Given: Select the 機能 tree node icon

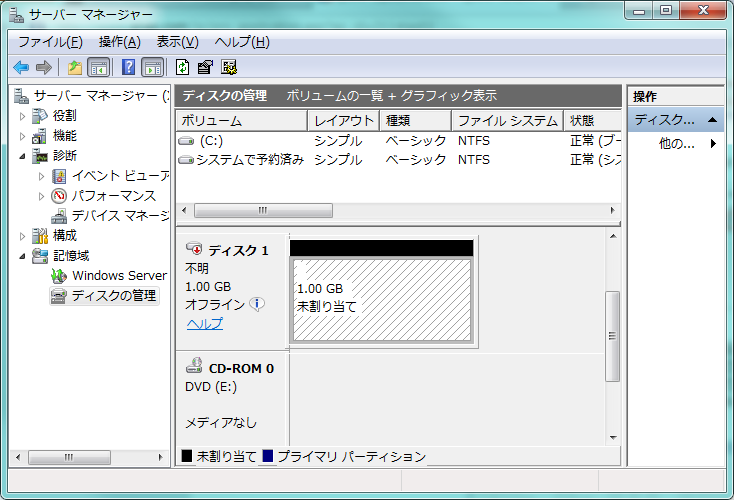Looking at the screenshot, I should click(39, 136).
